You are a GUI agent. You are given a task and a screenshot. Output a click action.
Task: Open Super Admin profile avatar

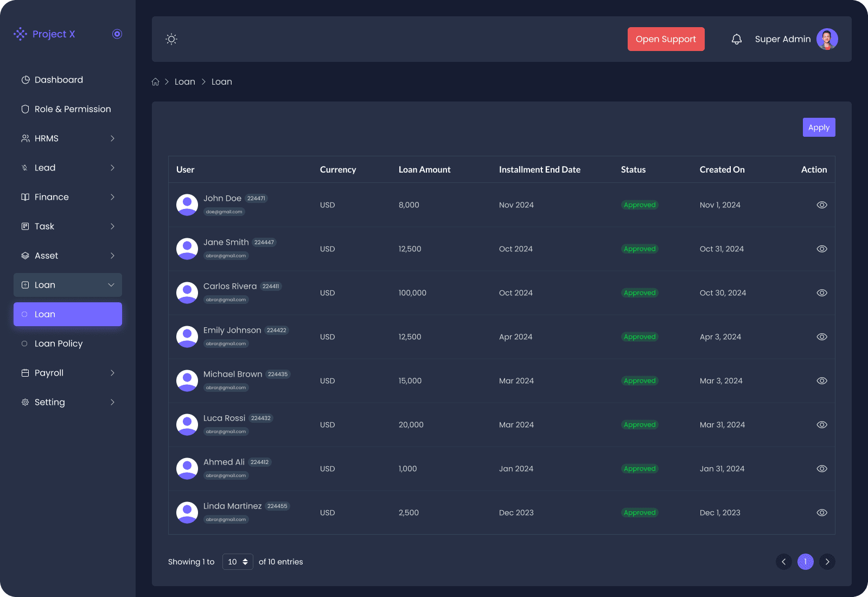[x=827, y=39]
